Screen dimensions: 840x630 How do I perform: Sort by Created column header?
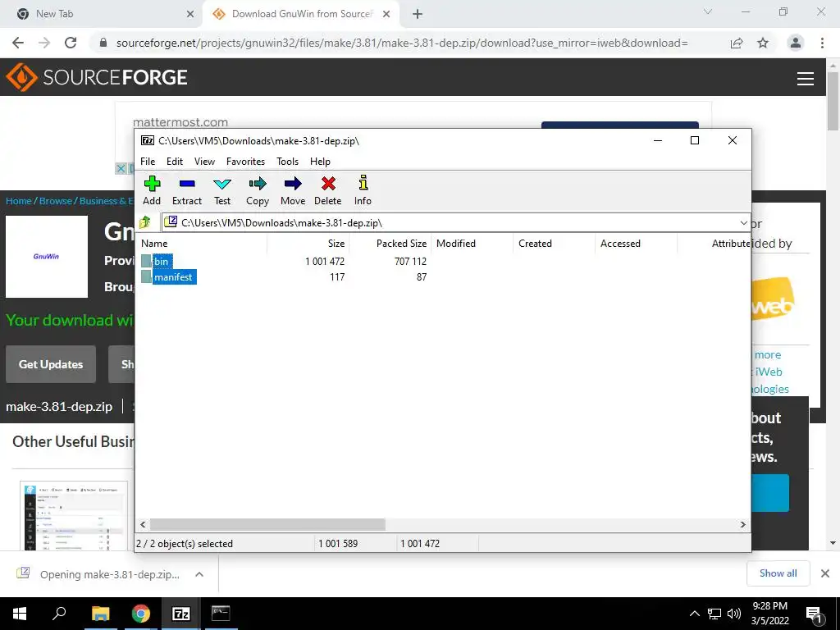click(x=554, y=243)
